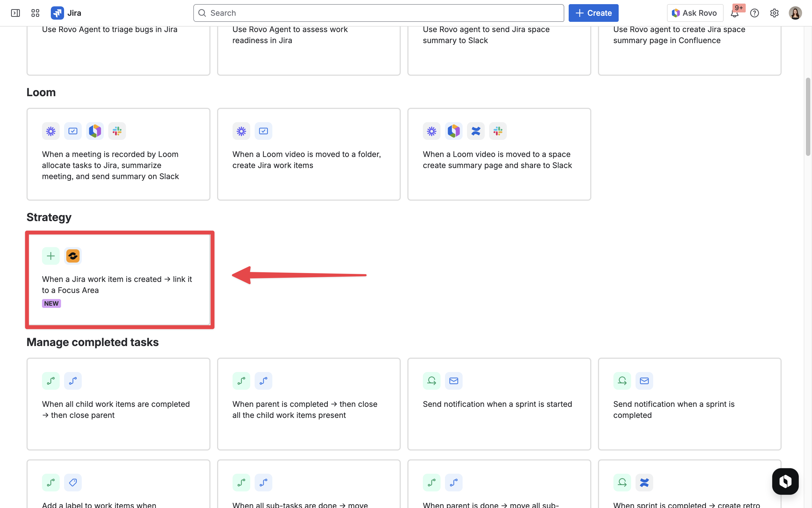The height and width of the screenshot is (508, 812).
Task: Click Slack icon in Loom meeting recorded card
Action: (117, 131)
